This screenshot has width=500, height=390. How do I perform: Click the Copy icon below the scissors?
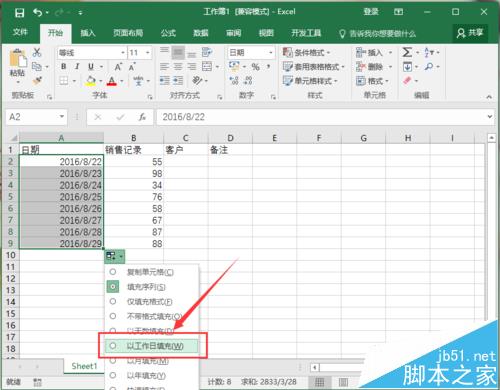pos(37,66)
